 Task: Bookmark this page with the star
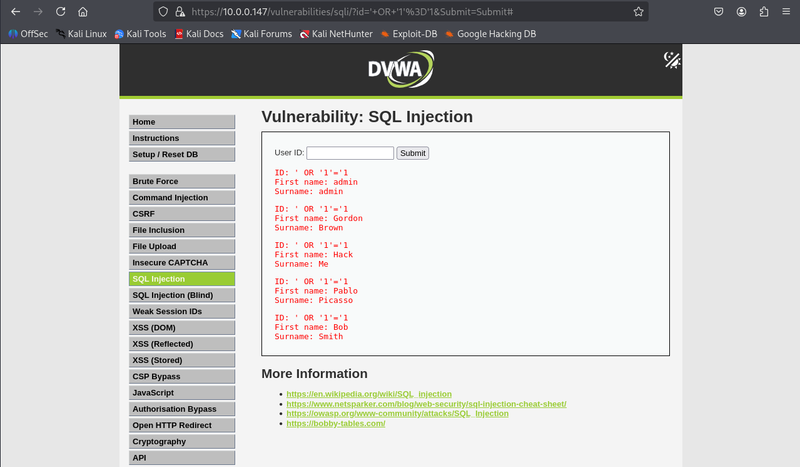638,11
